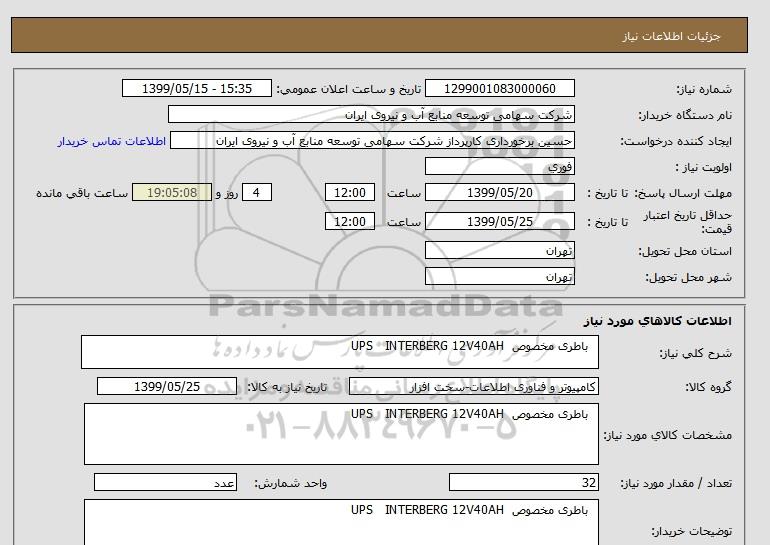The height and width of the screenshot is (545, 770).
Task: Click the واحد شمارش field showing عدد
Action: [165, 482]
